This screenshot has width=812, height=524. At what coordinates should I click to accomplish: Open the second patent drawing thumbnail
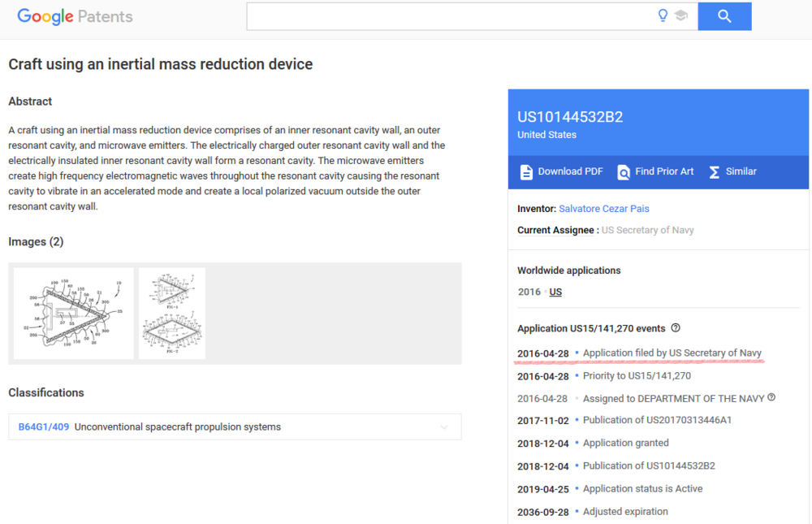(172, 314)
